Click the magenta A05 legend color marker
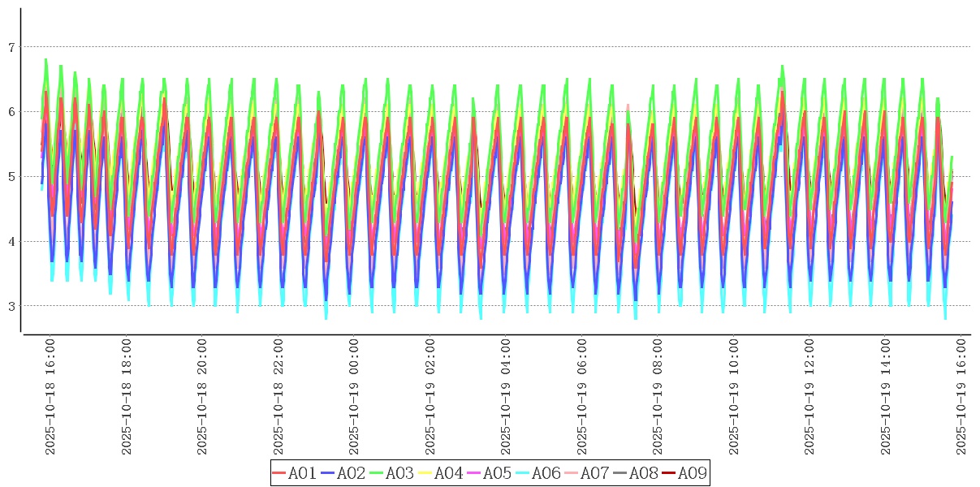Image resolution: width=980 pixels, height=487 pixels. pyautogui.click(x=474, y=473)
